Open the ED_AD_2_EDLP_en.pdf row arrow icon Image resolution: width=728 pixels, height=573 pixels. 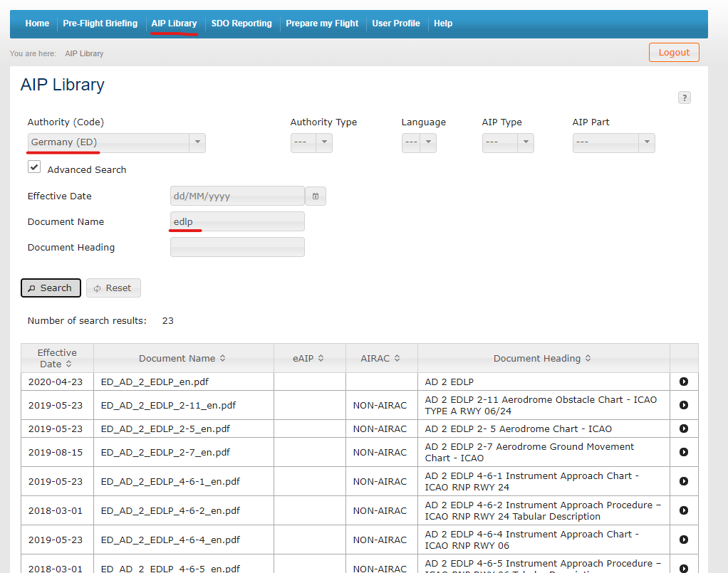(684, 382)
